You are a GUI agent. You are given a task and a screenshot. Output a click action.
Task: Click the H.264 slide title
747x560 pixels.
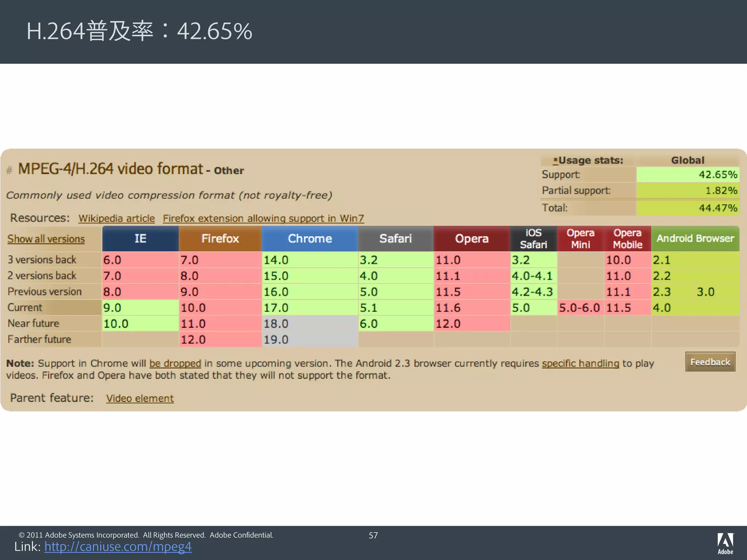[x=139, y=31]
